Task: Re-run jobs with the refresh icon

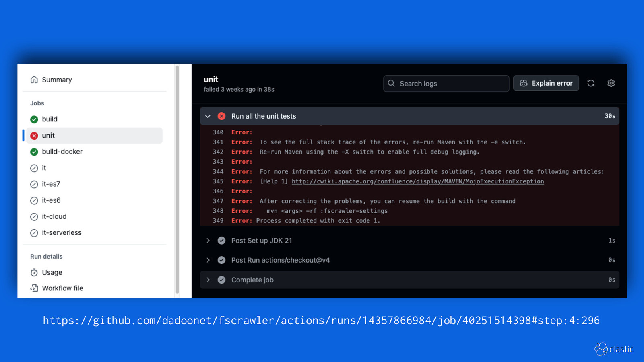Action: [x=591, y=83]
